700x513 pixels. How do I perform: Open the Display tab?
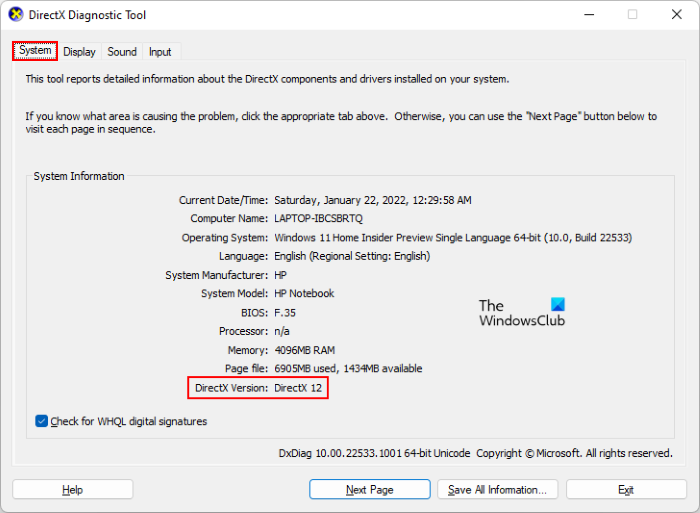79,52
